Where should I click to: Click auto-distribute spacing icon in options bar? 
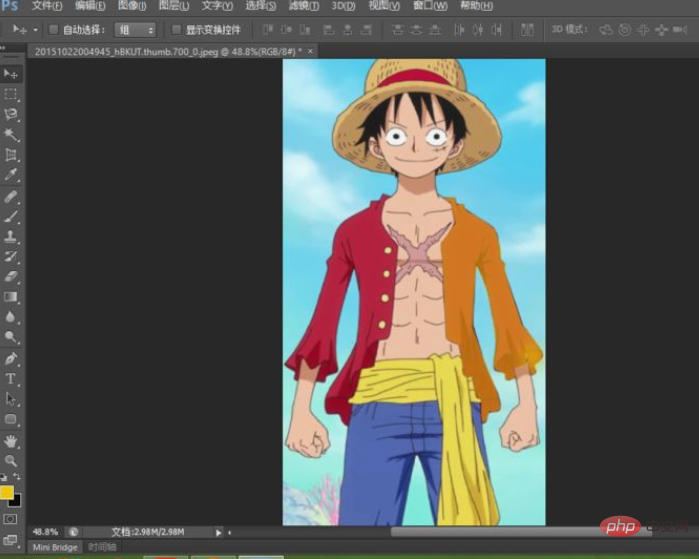coord(527,30)
